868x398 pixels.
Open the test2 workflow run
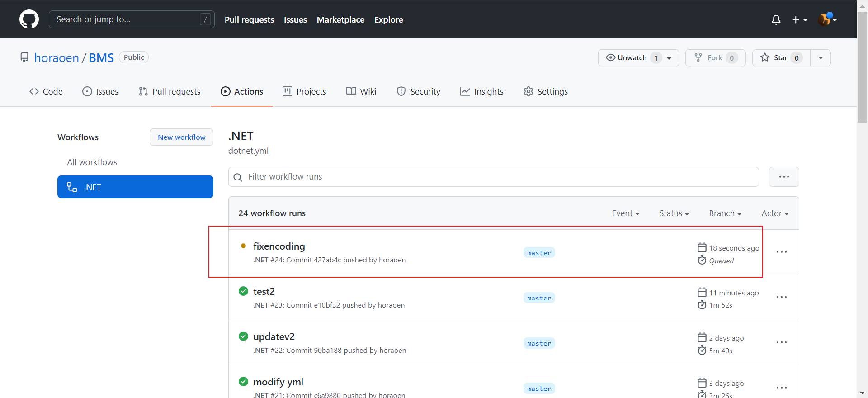pos(264,291)
